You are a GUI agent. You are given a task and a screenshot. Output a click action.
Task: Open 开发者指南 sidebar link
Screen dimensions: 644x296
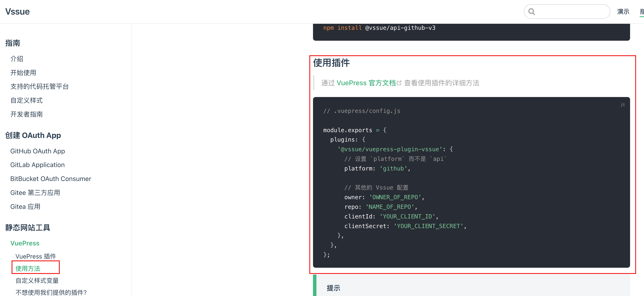(27, 114)
